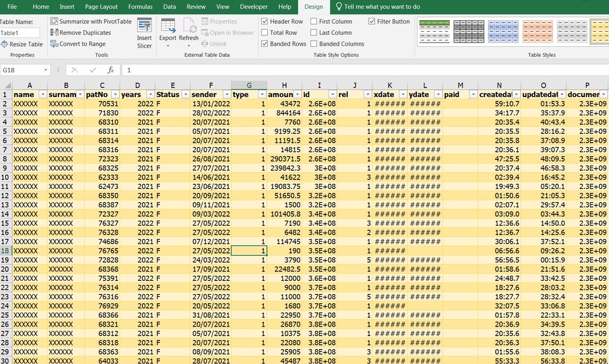Click Convert to Range icon

point(54,44)
